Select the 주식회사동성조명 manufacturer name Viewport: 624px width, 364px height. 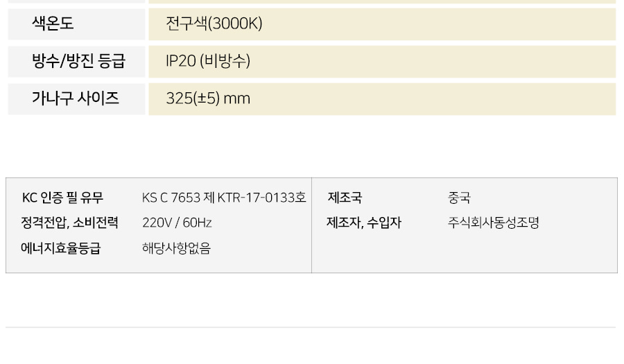tap(493, 223)
